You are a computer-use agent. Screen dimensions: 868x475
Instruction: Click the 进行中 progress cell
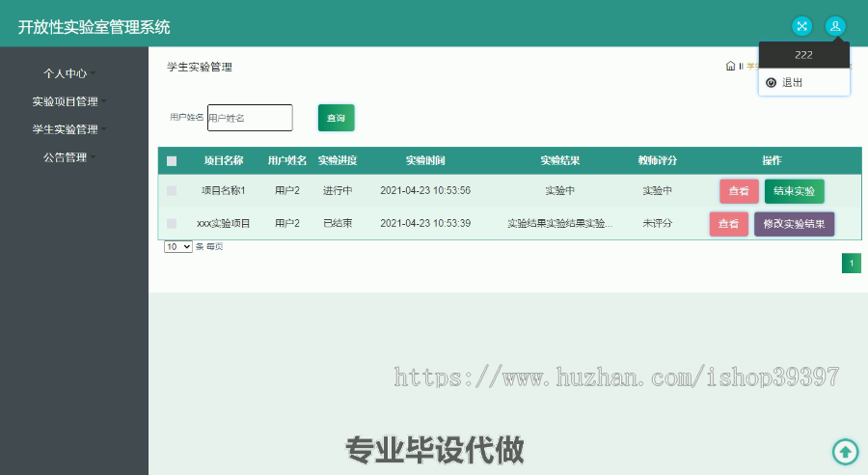pos(338,190)
